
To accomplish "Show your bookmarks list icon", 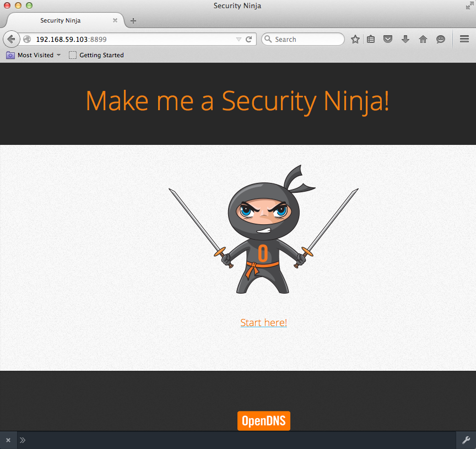I will click(x=371, y=39).
